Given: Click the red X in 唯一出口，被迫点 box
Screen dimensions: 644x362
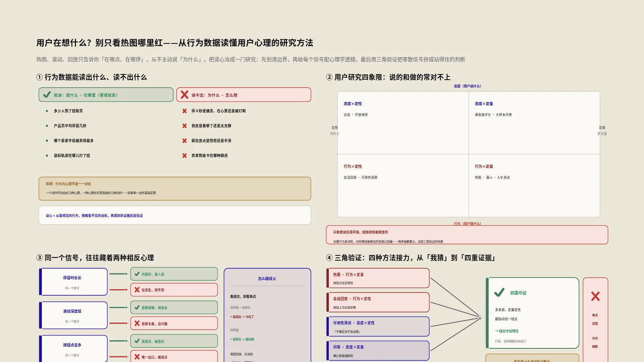Looking at the screenshot, I should click(137, 357).
